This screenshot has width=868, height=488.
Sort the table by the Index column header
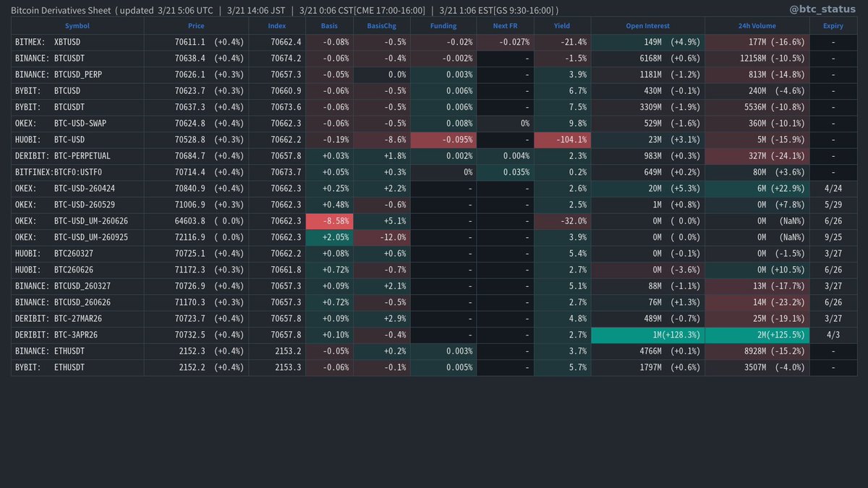coord(276,25)
